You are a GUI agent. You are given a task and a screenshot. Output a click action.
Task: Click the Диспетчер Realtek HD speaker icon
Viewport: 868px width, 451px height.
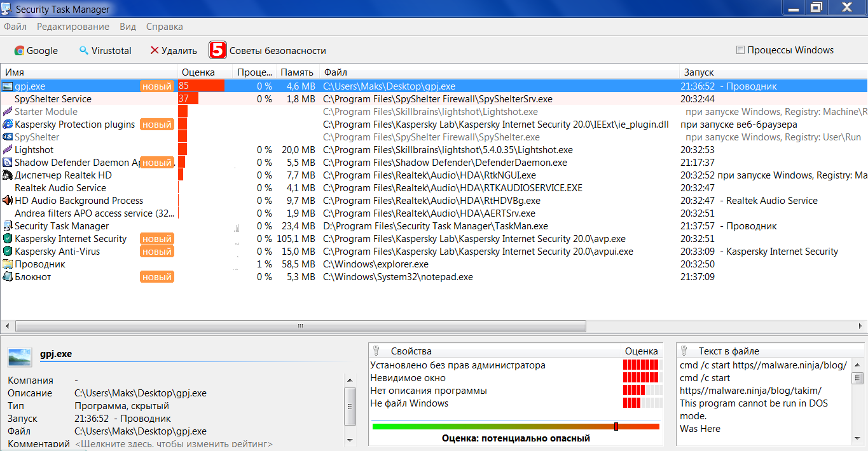[x=8, y=175]
